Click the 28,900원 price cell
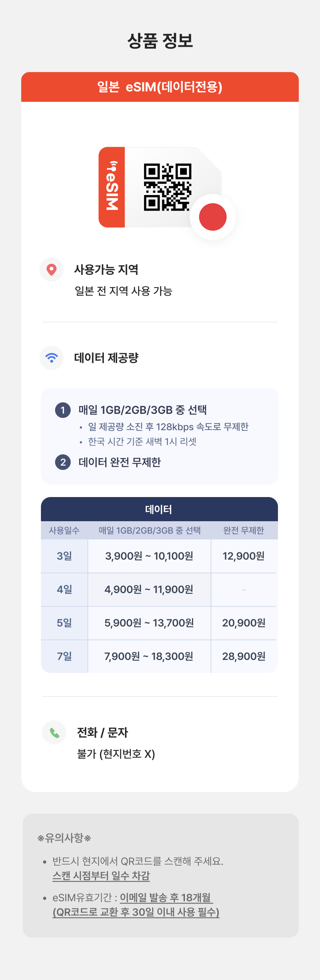The image size is (320, 980). (244, 656)
